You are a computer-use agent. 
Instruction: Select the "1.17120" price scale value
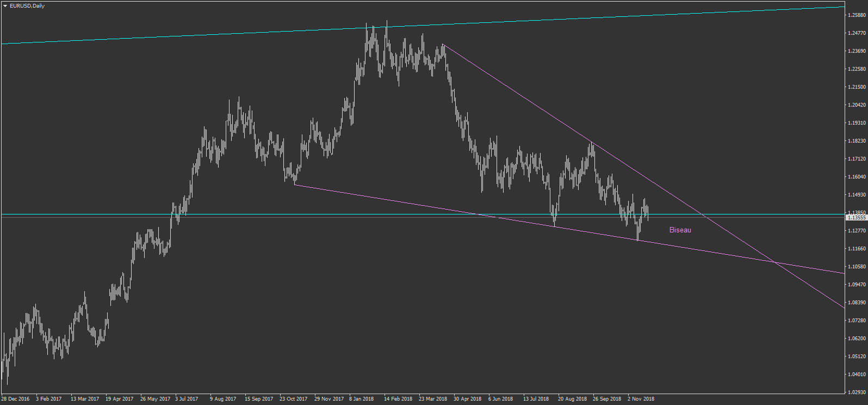click(x=857, y=159)
